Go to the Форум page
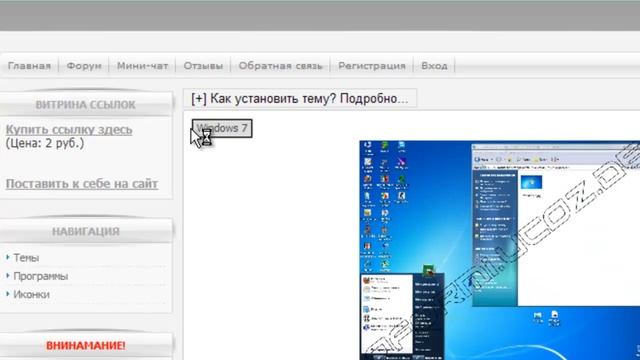The height and width of the screenshot is (360, 640). tap(84, 66)
